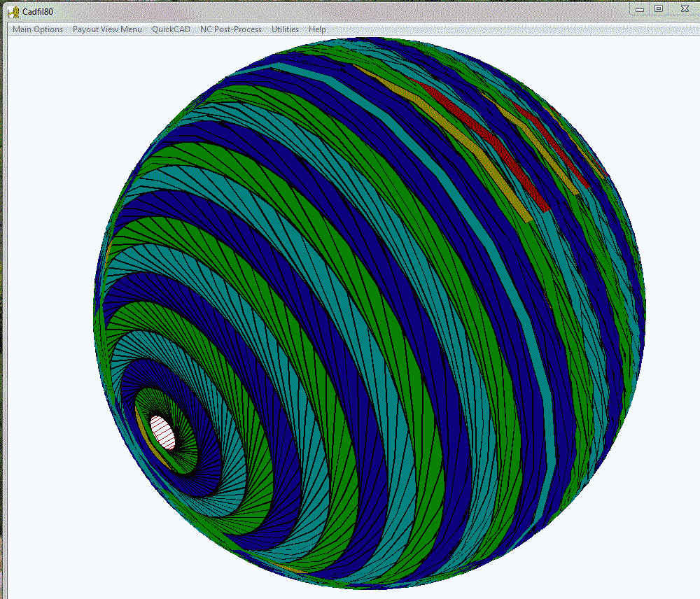Open the QuickCAD menu
This screenshot has width=700, height=599.
171,29
